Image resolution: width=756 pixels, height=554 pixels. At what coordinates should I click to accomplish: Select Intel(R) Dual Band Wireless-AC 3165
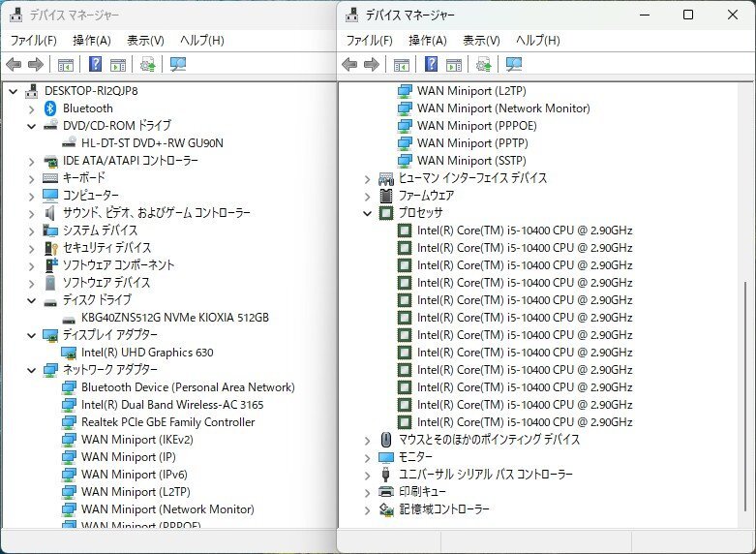pyautogui.click(x=172, y=405)
